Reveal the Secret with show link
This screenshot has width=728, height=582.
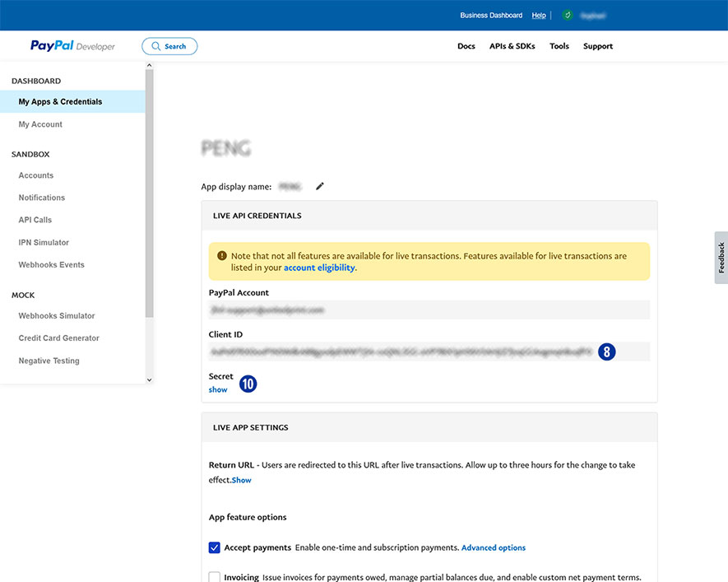pyautogui.click(x=218, y=389)
